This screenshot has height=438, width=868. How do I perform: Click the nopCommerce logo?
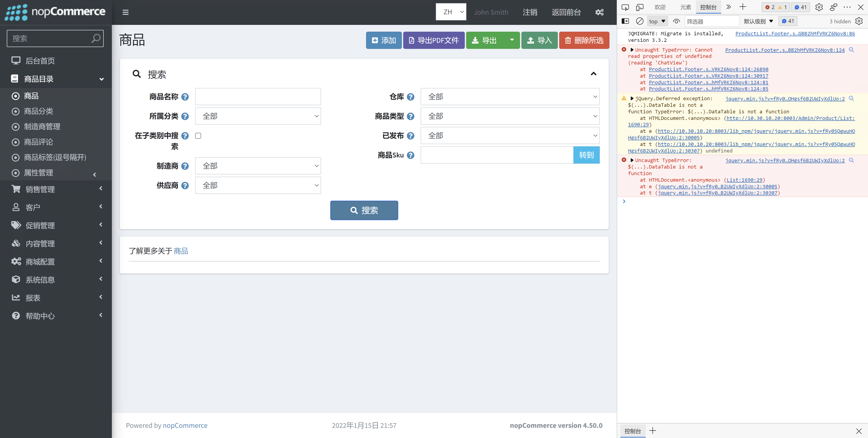tap(55, 12)
